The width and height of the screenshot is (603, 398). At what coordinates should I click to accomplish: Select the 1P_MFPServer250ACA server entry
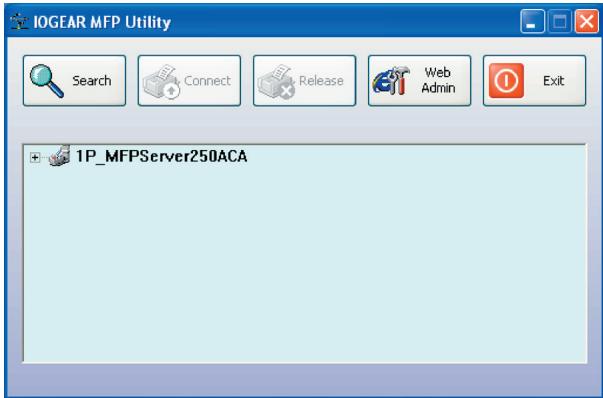point(161,156)
